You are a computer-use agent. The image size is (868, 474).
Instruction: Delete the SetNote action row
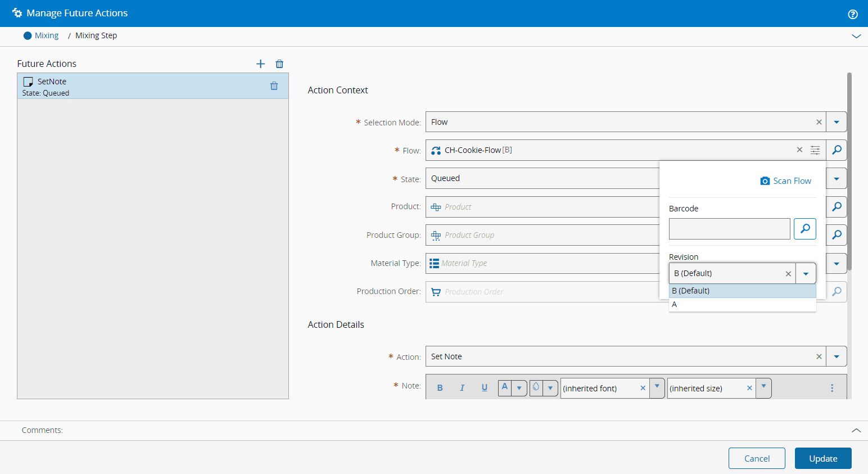(x=274, y=86)
